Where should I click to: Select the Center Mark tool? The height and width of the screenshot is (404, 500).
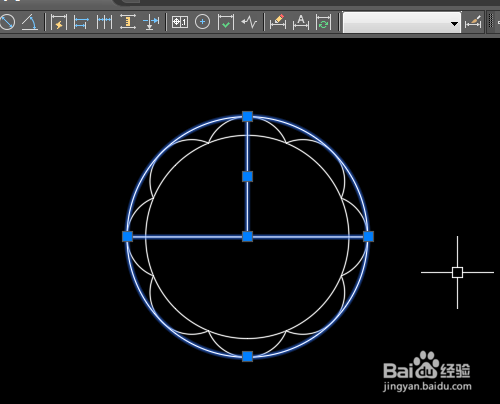(202, 22)
